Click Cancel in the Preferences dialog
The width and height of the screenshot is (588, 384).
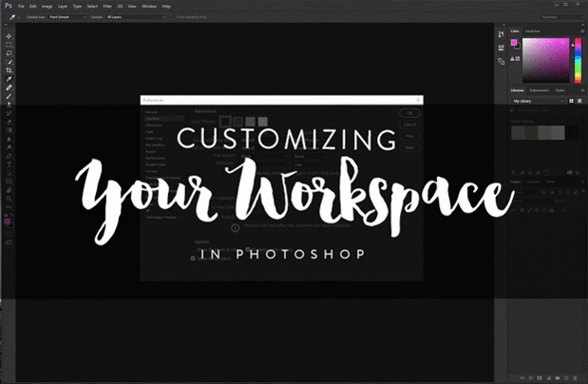(409, 125)
